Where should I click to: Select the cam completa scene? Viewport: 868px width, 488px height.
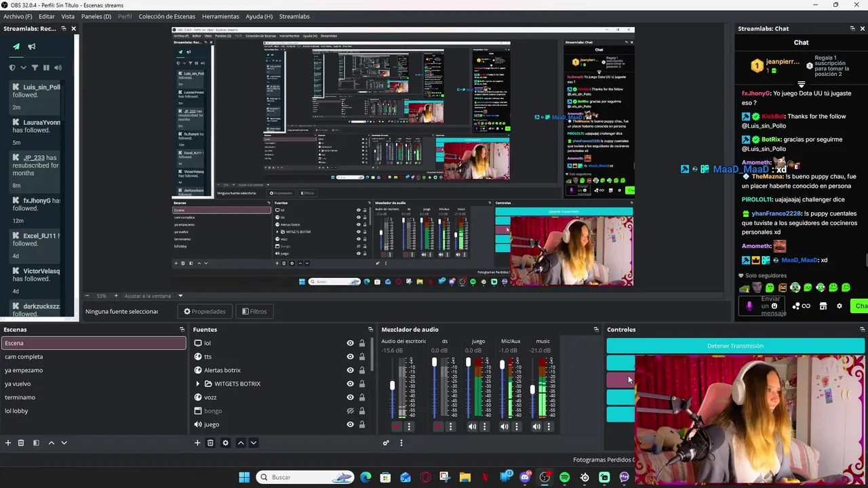93,357
